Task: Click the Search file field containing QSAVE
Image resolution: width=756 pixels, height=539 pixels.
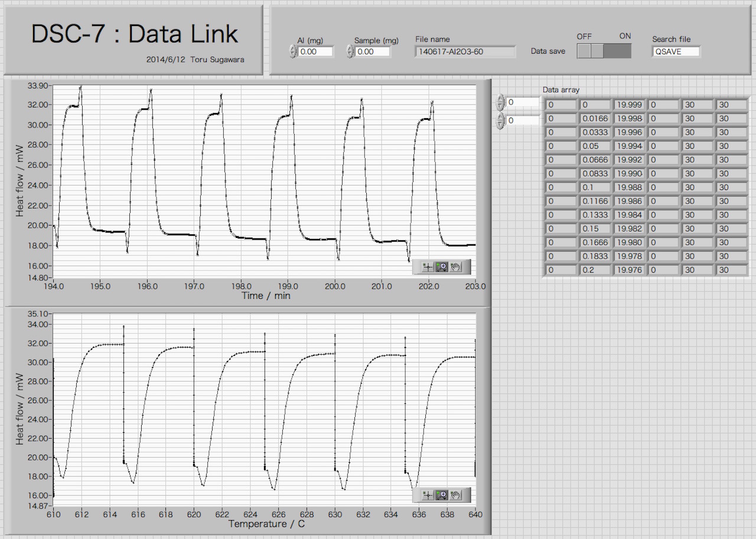Action: (676, 52)
